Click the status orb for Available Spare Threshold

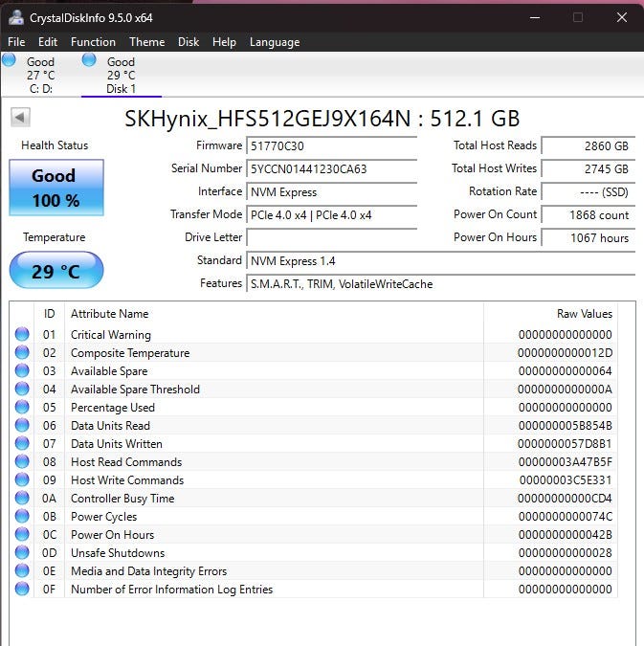[22, 389]
